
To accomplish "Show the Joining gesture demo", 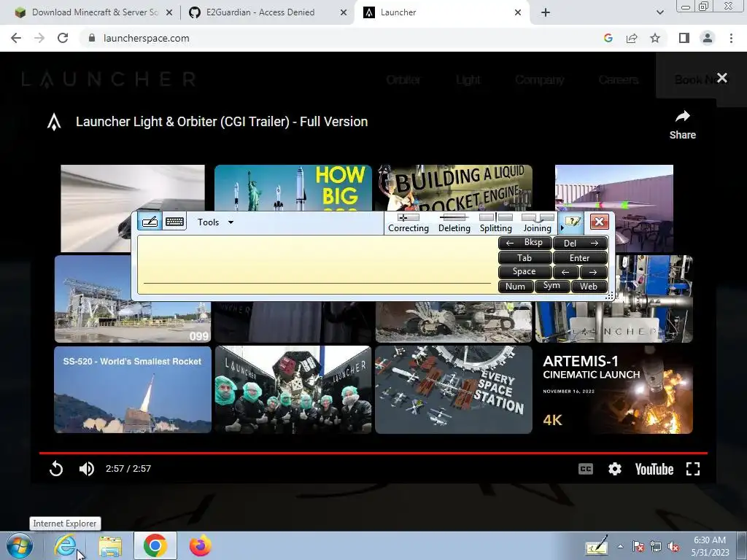I will (x=538, y=223).
